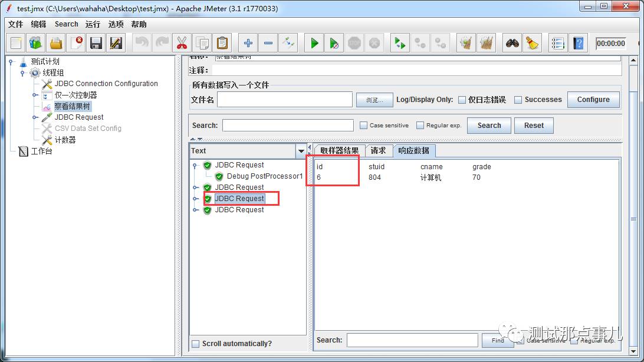This screenshot has width=644, height=362.
Task: Start the test with green play icon
Action: [314, 43]
